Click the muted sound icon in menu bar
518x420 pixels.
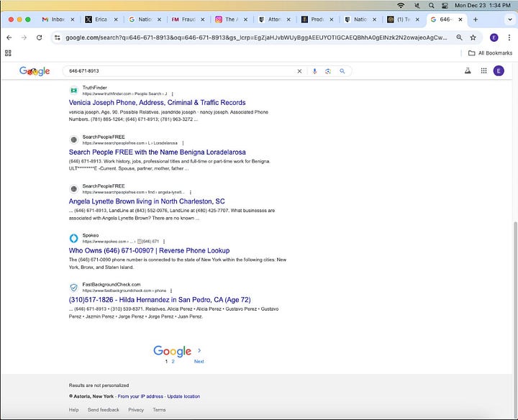point(417,5)
